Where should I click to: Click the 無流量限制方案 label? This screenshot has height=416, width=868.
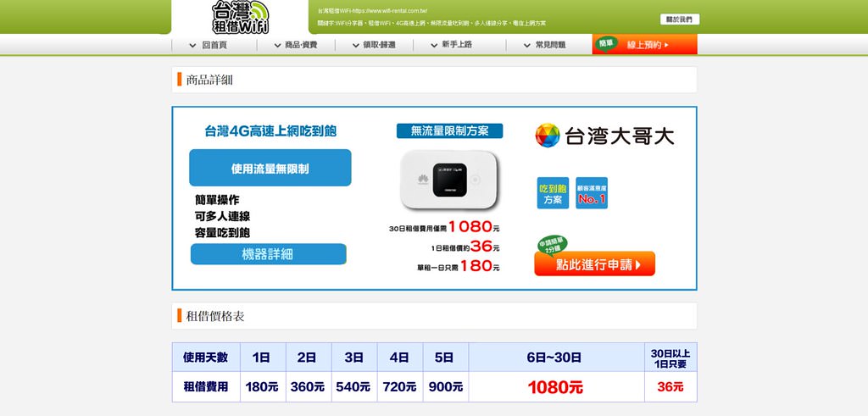pos(449,131)
